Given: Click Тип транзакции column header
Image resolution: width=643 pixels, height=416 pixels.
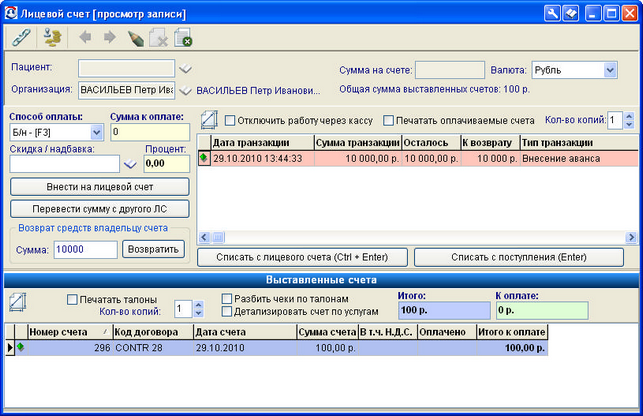Looking at the screenshot, I should (x=579, y=143).
